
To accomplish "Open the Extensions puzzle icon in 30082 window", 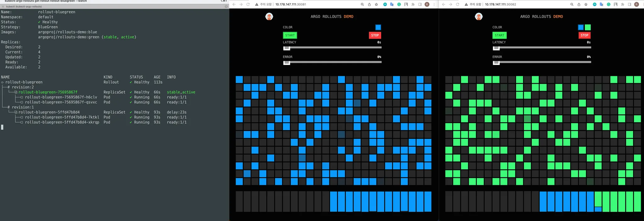I will click(x=622, y=4).
